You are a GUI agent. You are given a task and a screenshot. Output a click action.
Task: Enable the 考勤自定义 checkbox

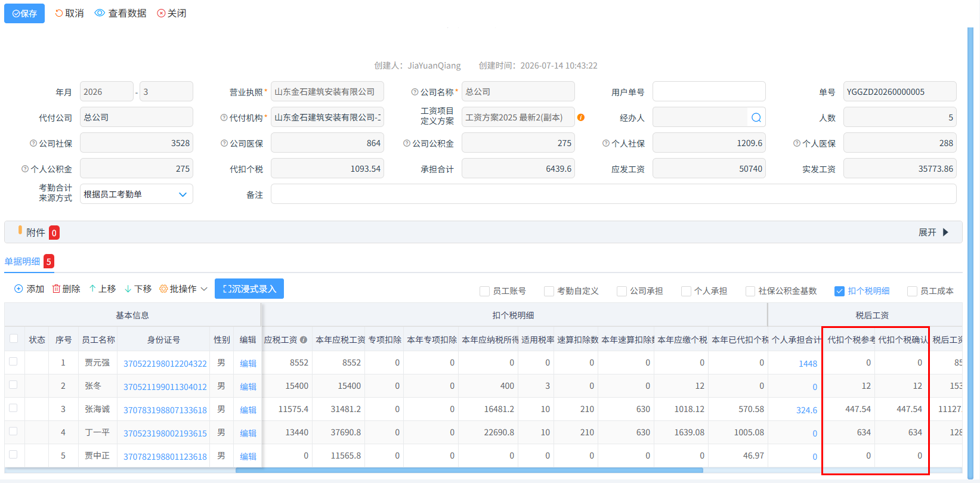tap(549, 291)
